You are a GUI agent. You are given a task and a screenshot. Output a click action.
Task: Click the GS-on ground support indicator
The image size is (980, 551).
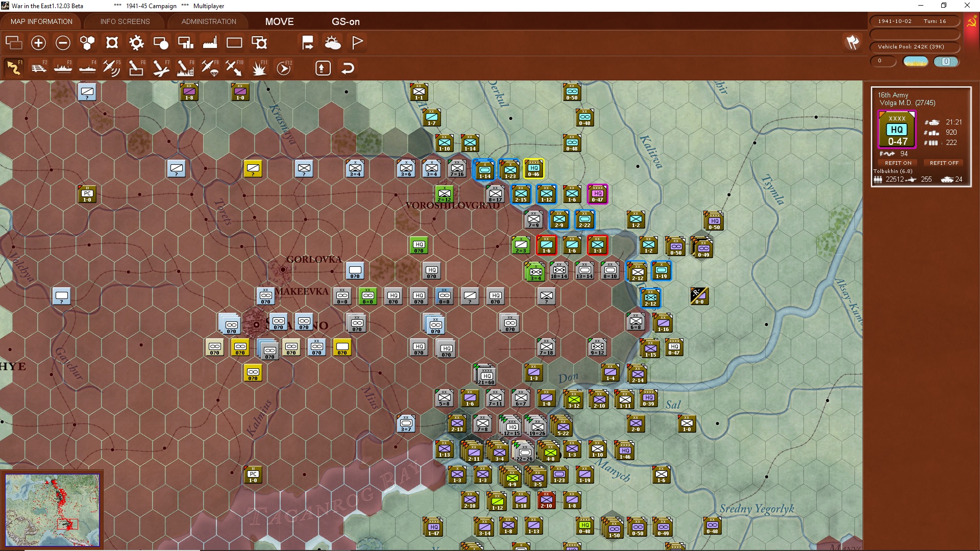pos(346,21)
